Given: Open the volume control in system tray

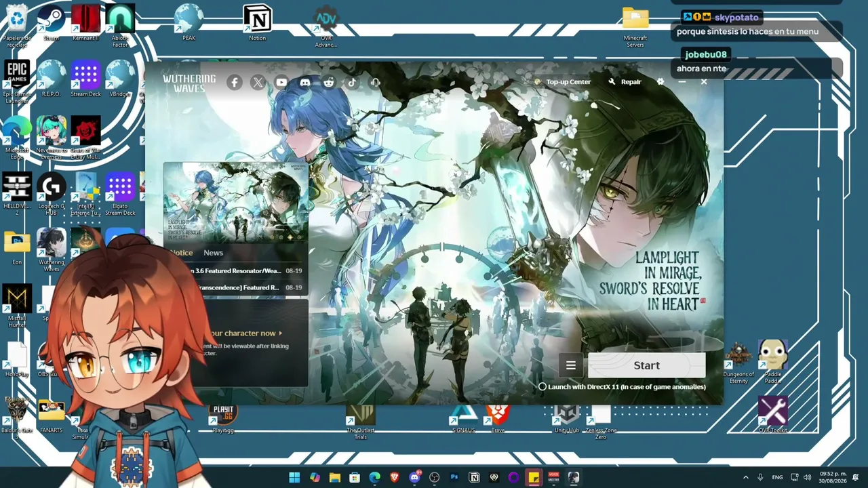Looking at the screenshot, I should pyautogui.click(x=807, y=478).
